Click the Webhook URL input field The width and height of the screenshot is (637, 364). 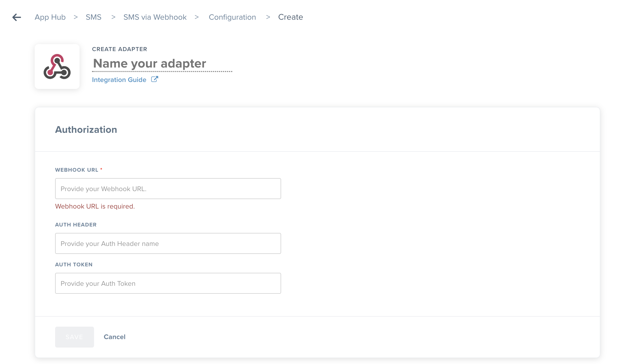(168, 189)
